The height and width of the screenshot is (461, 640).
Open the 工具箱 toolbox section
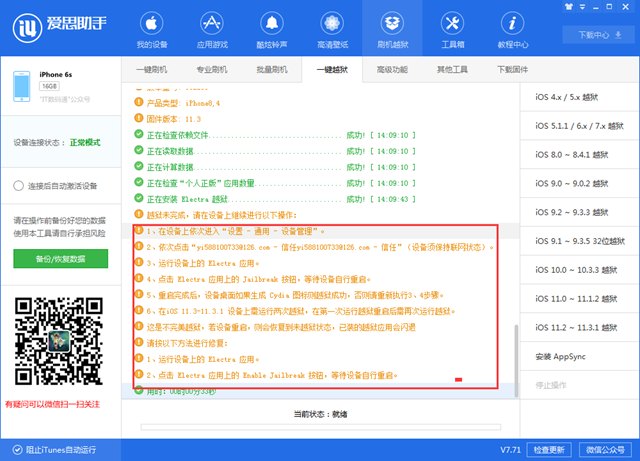[x=452, y=30]
